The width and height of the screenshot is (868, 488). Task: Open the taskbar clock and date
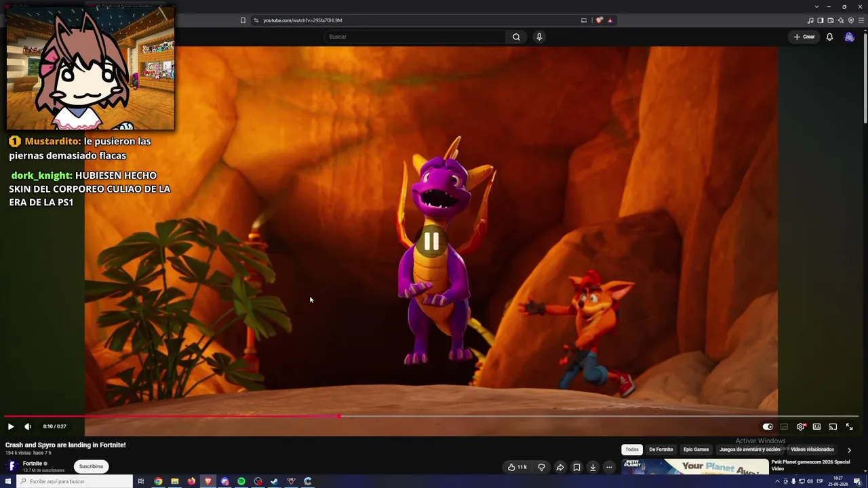tap(839, 481)
